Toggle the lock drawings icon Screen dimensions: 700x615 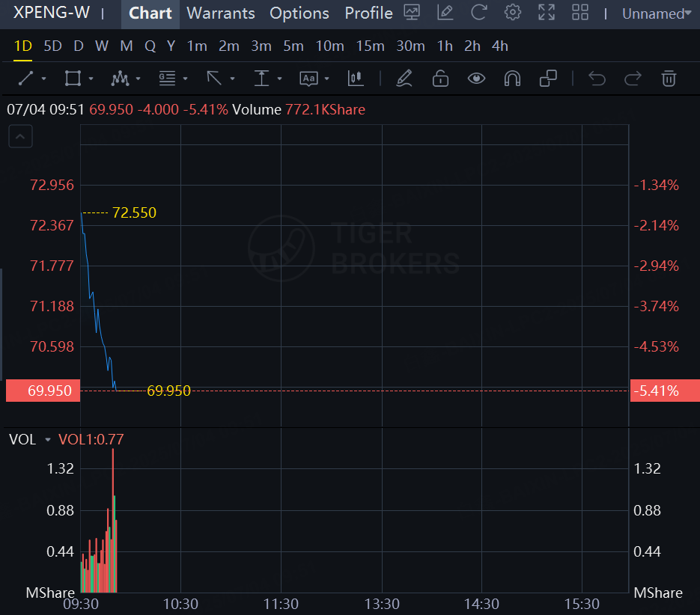coord(441,79)
